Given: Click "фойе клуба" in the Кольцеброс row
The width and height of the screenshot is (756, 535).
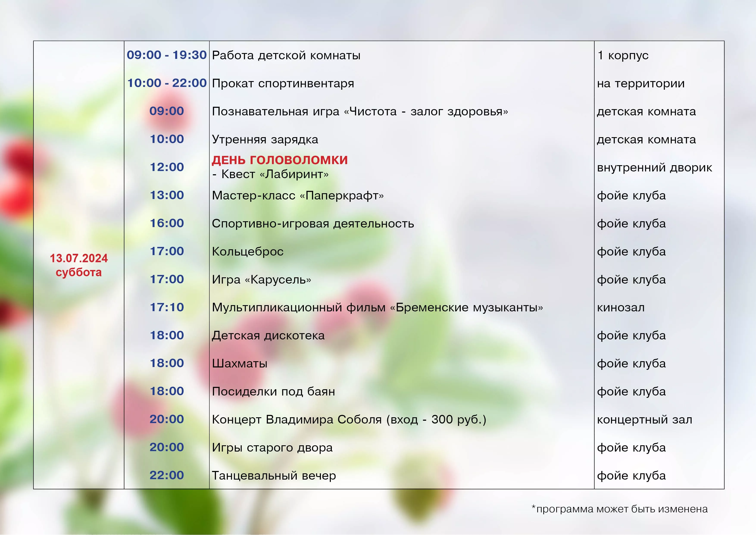Looking at the screenshot, I should tap(631, 251).
